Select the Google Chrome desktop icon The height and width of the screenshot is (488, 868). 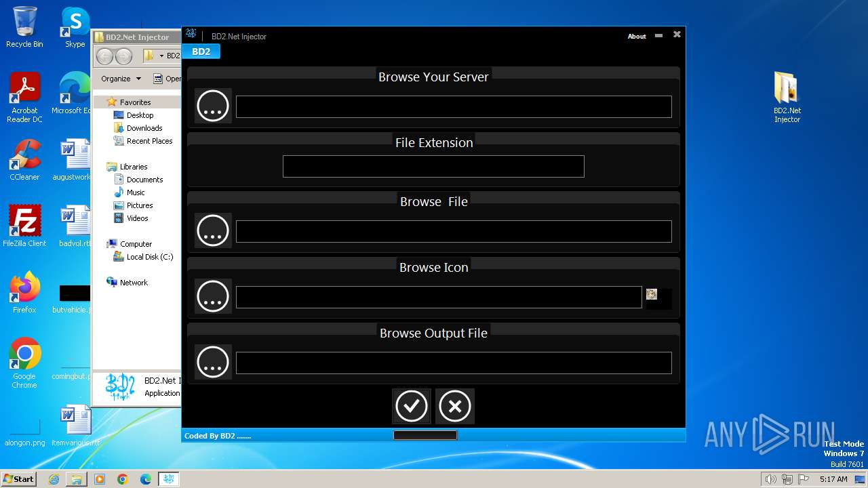click(24, 363)
